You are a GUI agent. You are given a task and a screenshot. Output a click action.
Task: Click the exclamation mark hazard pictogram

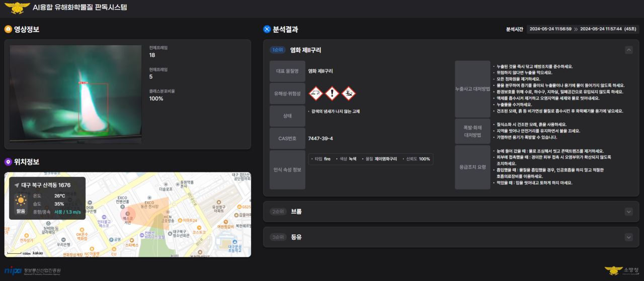pos(332,93)
